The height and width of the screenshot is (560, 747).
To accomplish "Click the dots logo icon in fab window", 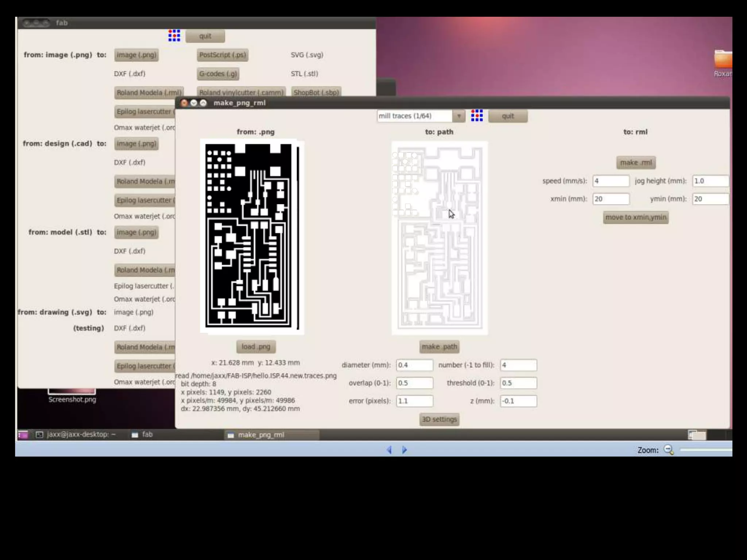I will coord(174,36).
